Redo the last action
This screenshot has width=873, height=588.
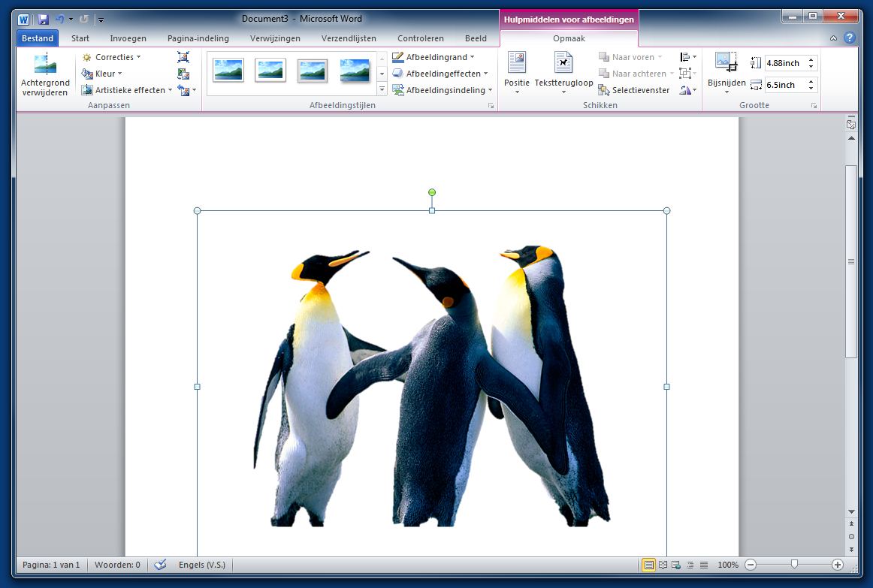(83, 20)
